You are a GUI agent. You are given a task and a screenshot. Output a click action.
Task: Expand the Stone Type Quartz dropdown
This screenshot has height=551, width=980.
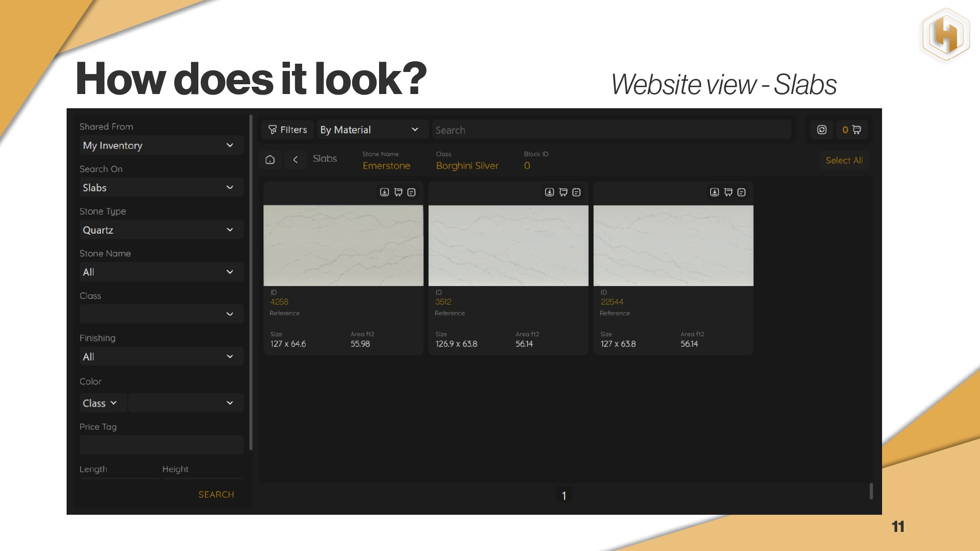click(161, 230)
